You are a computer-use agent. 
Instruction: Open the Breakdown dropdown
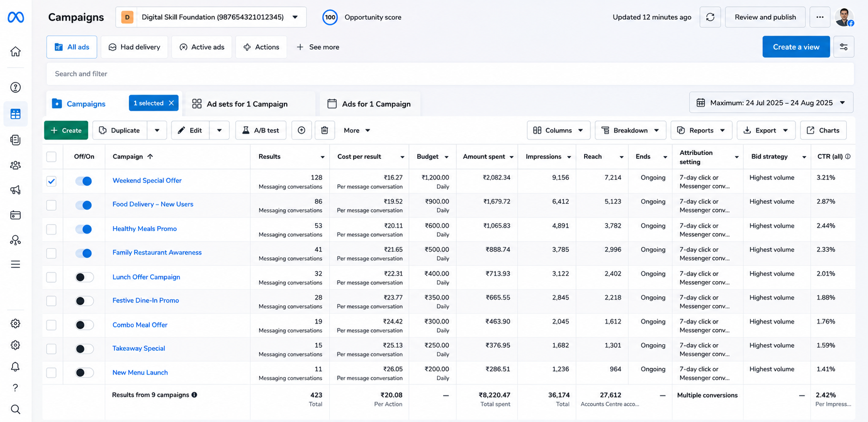pos(630,130)
